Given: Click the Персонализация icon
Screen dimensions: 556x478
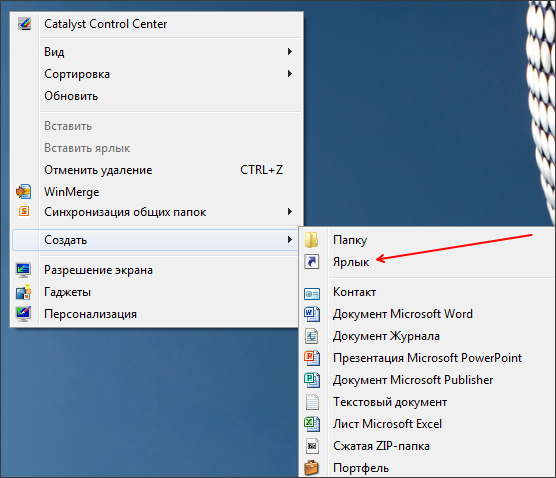Looking at the screenshot, I should 23,314.
